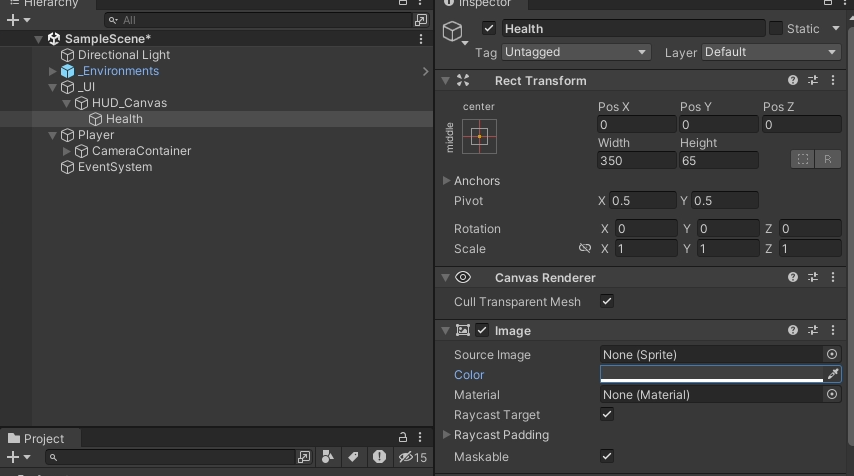Image resolution: width=854 pixels, height=476 pixels.
Task: Open the anchor presets box
Action: pyautogui.click(x=479, y=137)
